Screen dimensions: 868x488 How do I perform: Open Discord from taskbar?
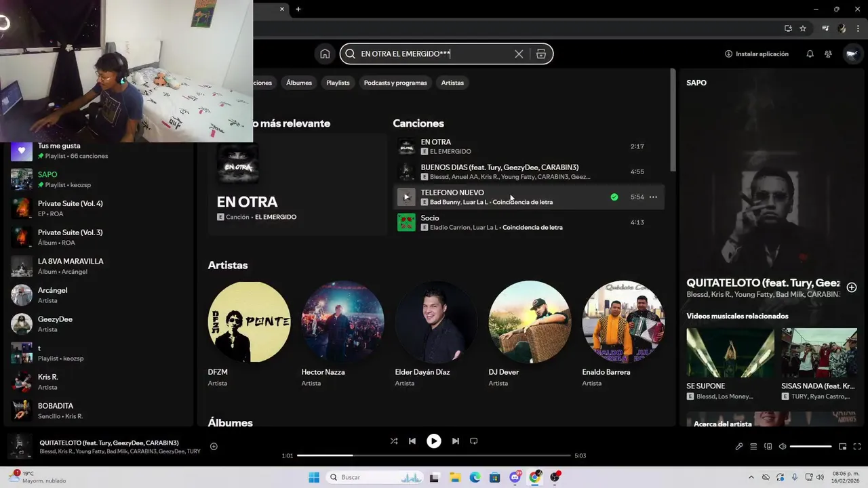pos(515,477)
